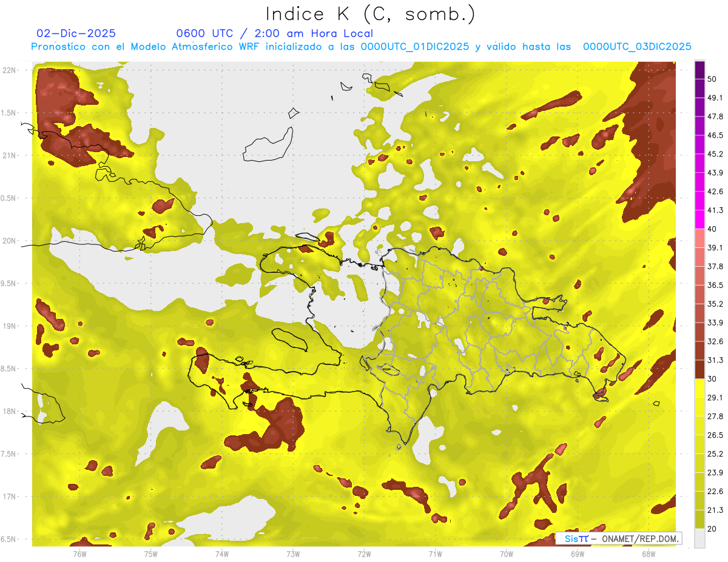This screenshot has height=562, width=728.
Task: Select light gray swatch below 20 on color bar
Action: point(699,538)
